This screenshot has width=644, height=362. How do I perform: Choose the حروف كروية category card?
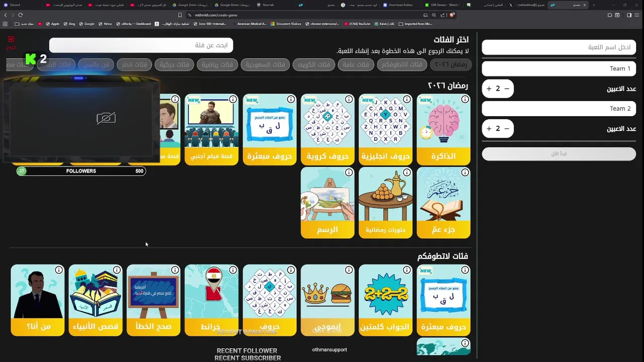[x=328, y=130]
